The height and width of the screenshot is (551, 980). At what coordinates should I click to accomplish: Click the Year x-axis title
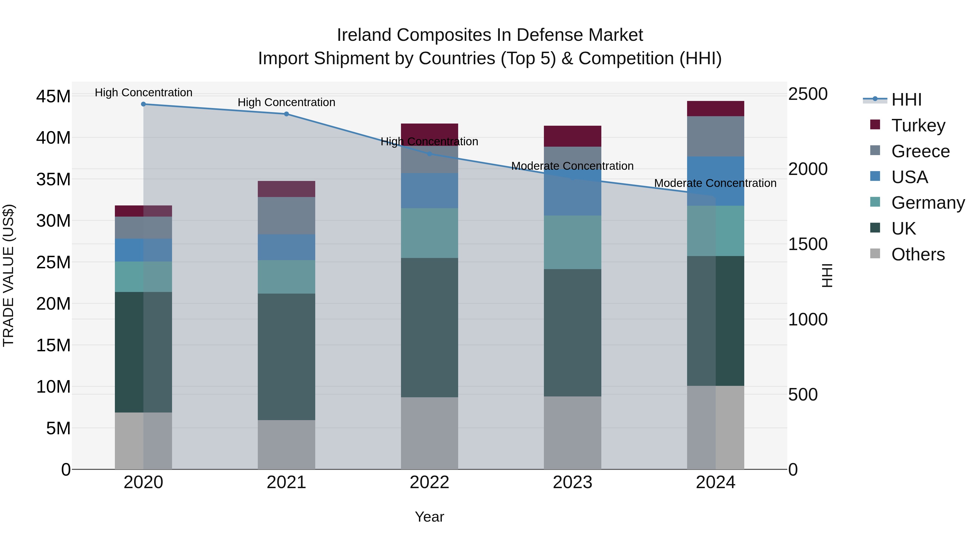click(x=430, y=517)
